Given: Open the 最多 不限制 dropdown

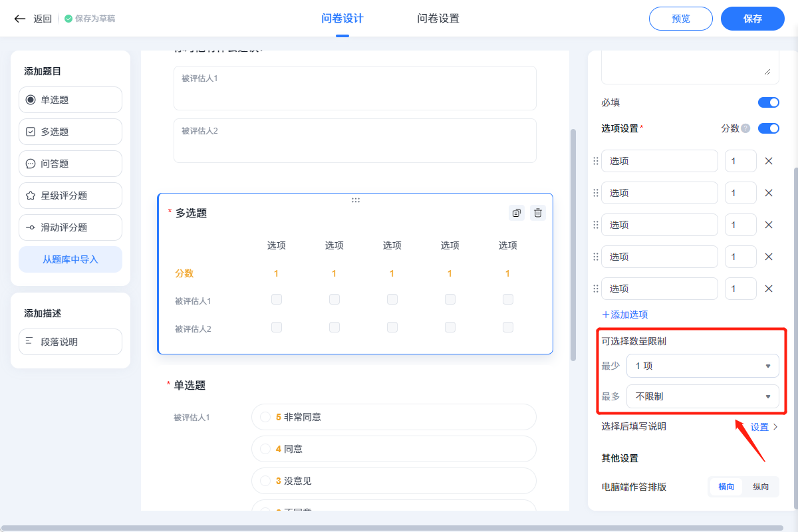Looking at the screenshot, I should (x=702, y=396).
